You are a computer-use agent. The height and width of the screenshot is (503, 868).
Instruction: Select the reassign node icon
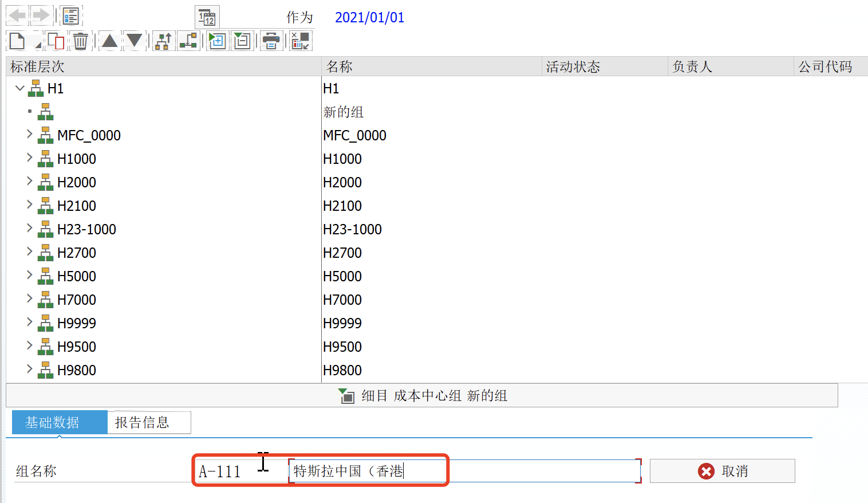[188, 41]
